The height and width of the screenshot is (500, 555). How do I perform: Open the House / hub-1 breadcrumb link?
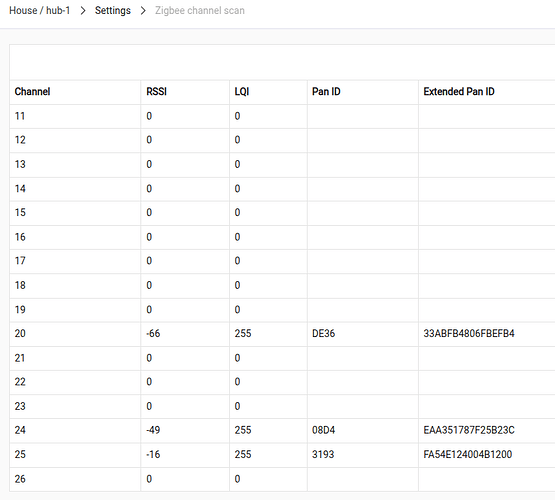(40, 11)
